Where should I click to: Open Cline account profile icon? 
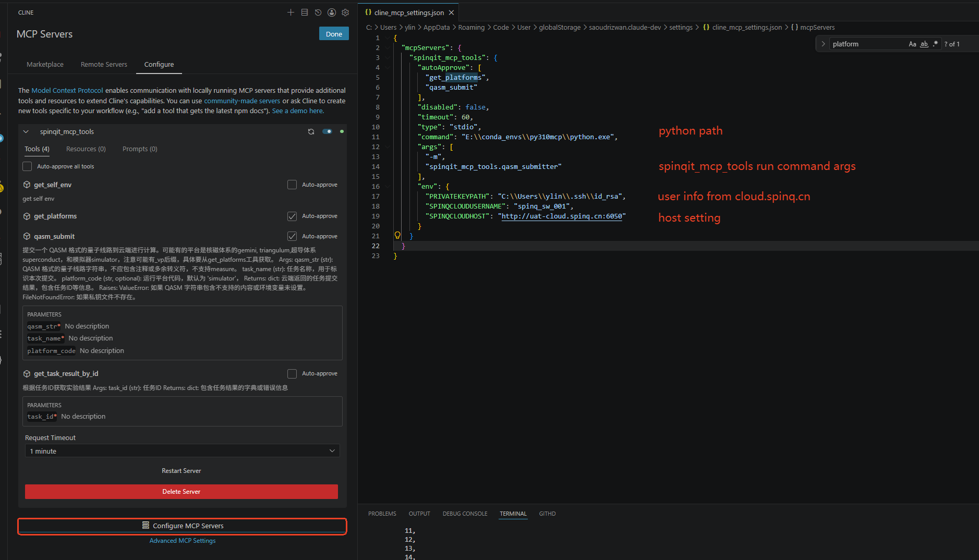[x=332, y=13]
